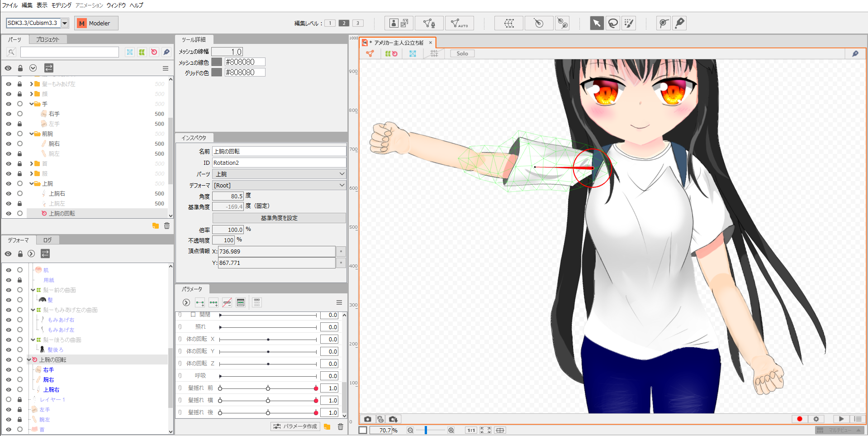The height and width of the screenshot is (436, 868).
Task: Open the 編集 menu
Action: point(27,5)
